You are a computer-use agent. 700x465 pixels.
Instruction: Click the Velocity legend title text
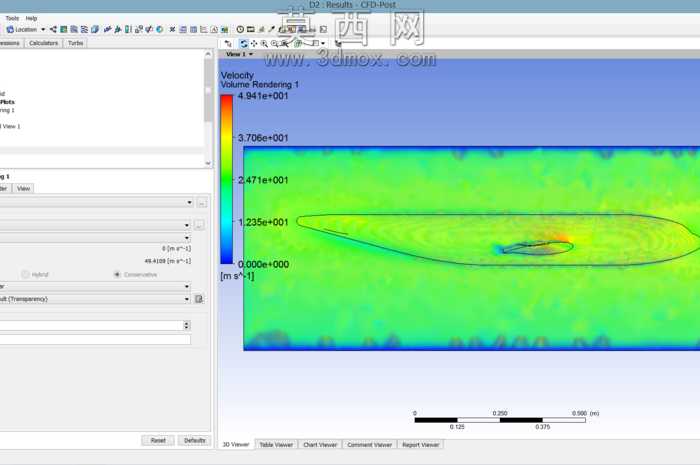(237, 75)
